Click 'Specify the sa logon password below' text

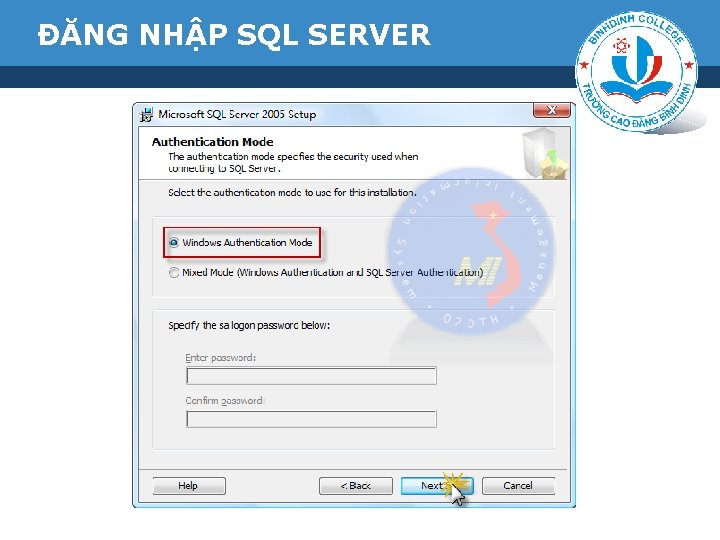click(249, 326)
